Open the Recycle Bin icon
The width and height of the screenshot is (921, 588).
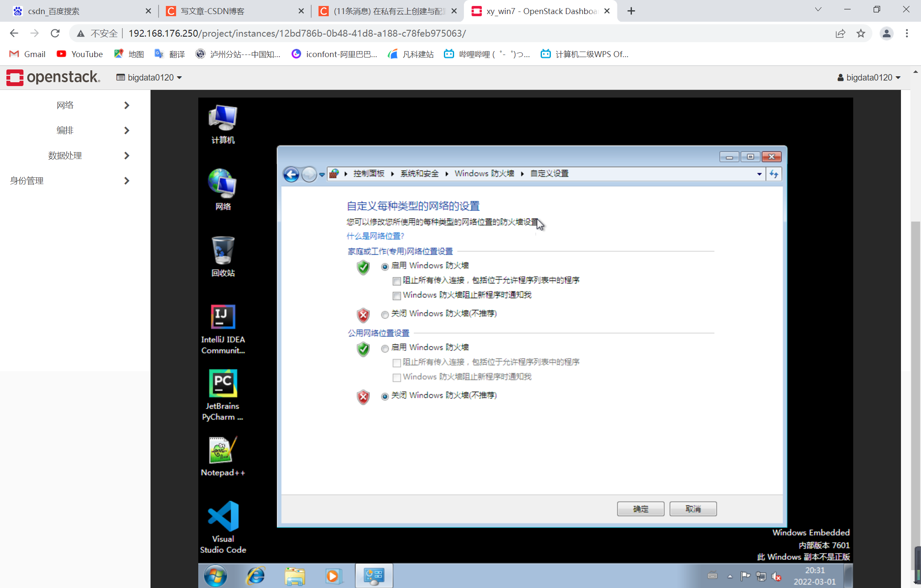point(223,251)
